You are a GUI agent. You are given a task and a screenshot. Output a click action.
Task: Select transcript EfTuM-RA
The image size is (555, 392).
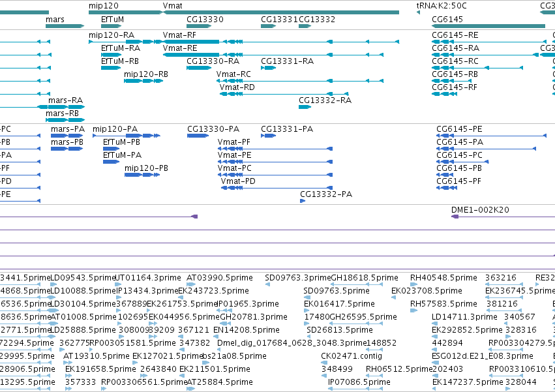pos(121,48)
